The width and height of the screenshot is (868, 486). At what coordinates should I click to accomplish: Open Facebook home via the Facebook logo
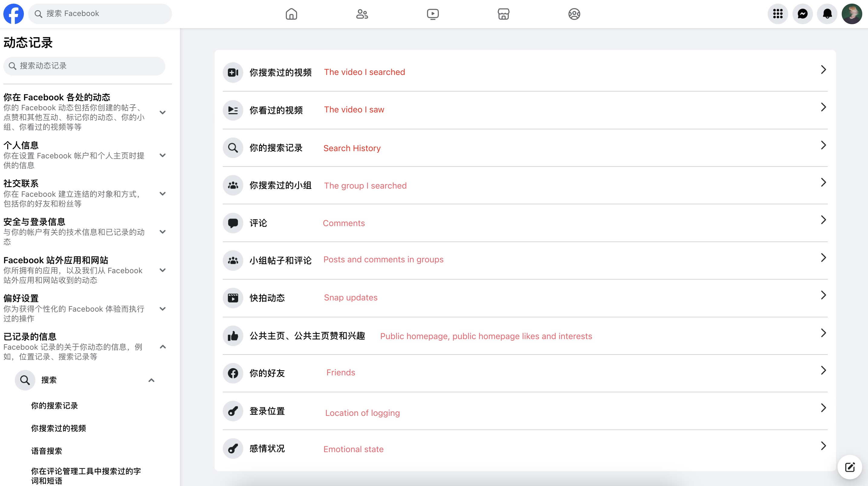coord(14,14)
